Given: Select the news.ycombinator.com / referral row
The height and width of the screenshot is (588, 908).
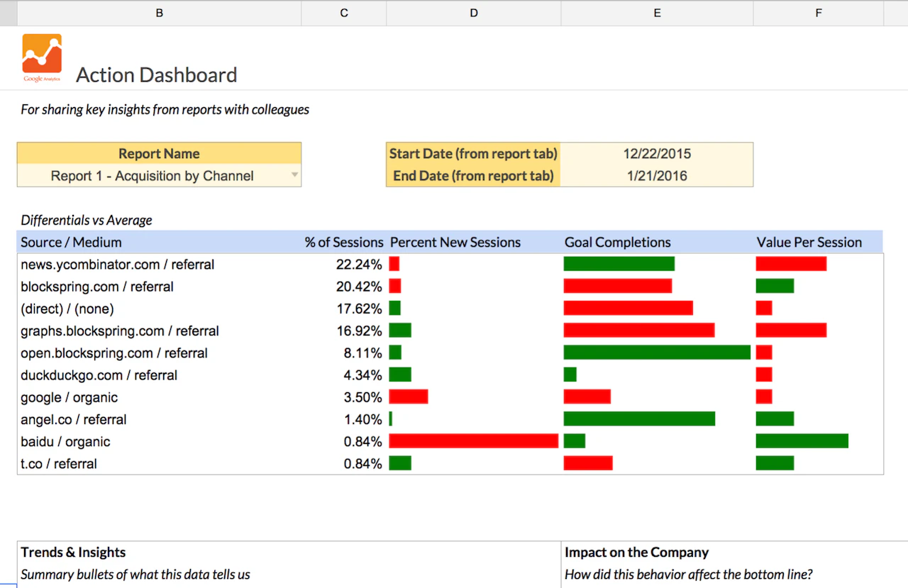Looking at the screenshot, I should (x=450, y=264).
